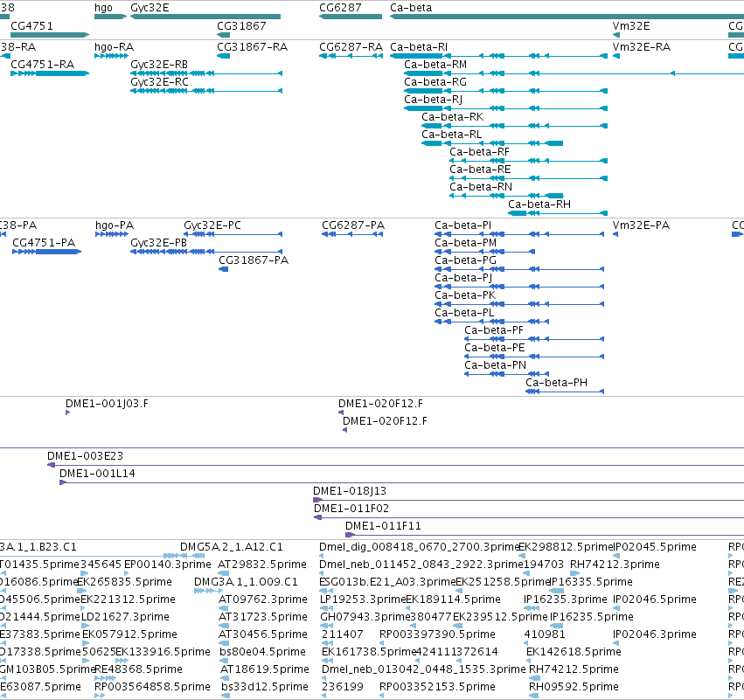Viewport: 744px width, 700px height.
Task: Select EST AT09762.3prime
Action: [263, 600]
